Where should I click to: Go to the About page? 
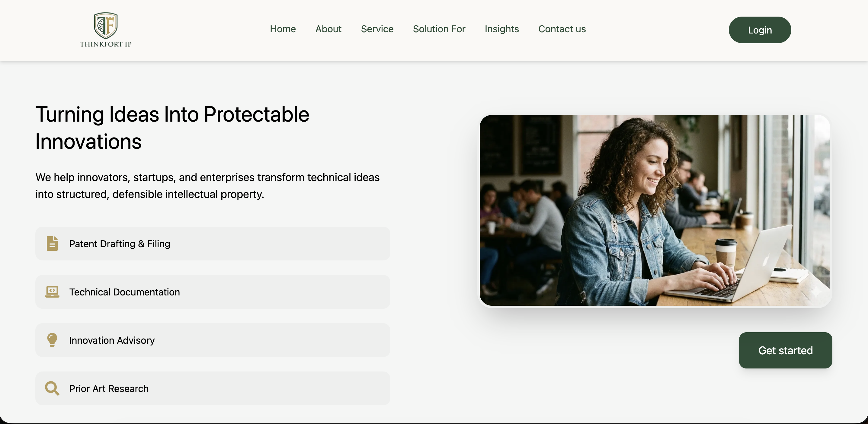[328, 29]
